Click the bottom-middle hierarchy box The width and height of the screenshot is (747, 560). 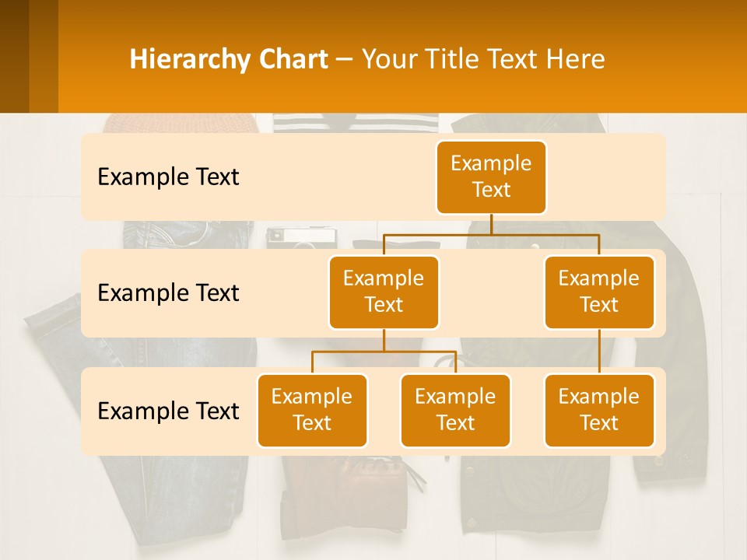click(455, 411)
